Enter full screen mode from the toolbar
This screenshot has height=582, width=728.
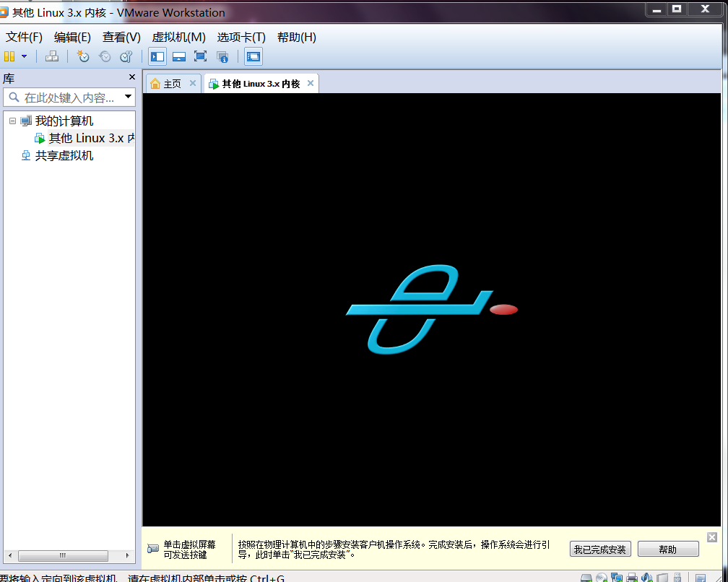tap(201, 56)
